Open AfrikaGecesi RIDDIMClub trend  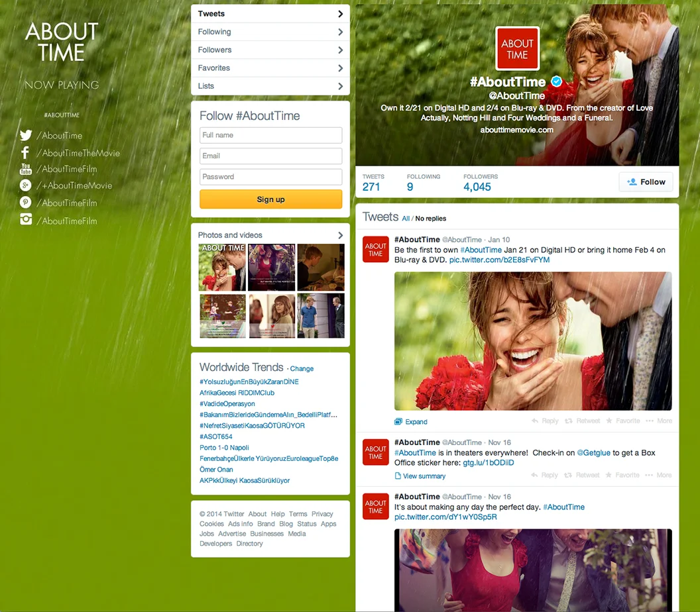click(x=237, y=393)
